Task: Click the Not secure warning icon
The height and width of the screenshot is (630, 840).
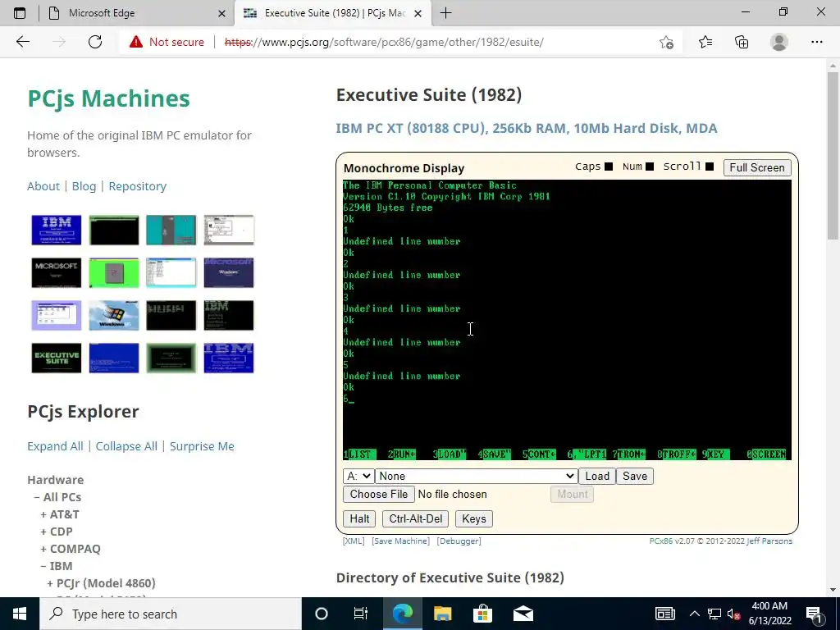Action: [136, 42]
